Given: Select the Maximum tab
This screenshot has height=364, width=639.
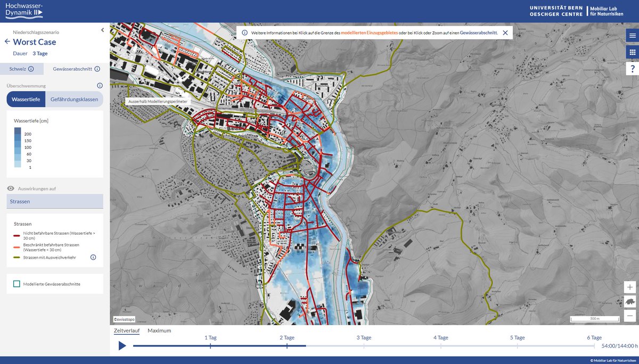Looking at the screenshot, I should click(x=159, y=330).
